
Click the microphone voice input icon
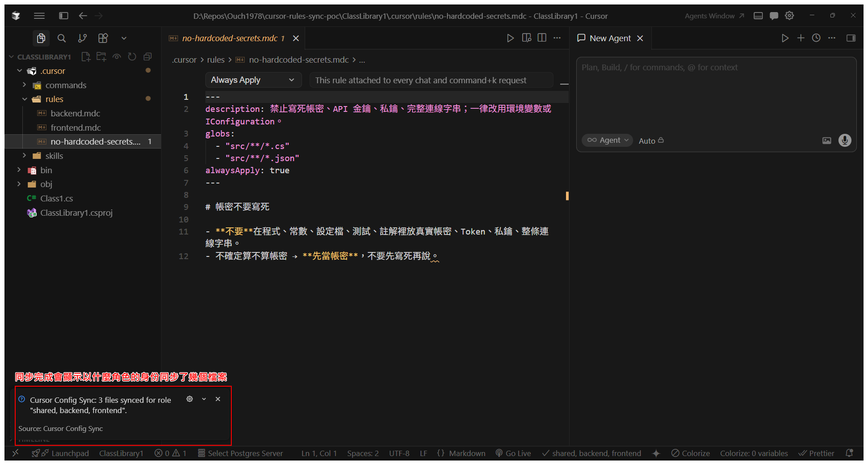point(844,141)
